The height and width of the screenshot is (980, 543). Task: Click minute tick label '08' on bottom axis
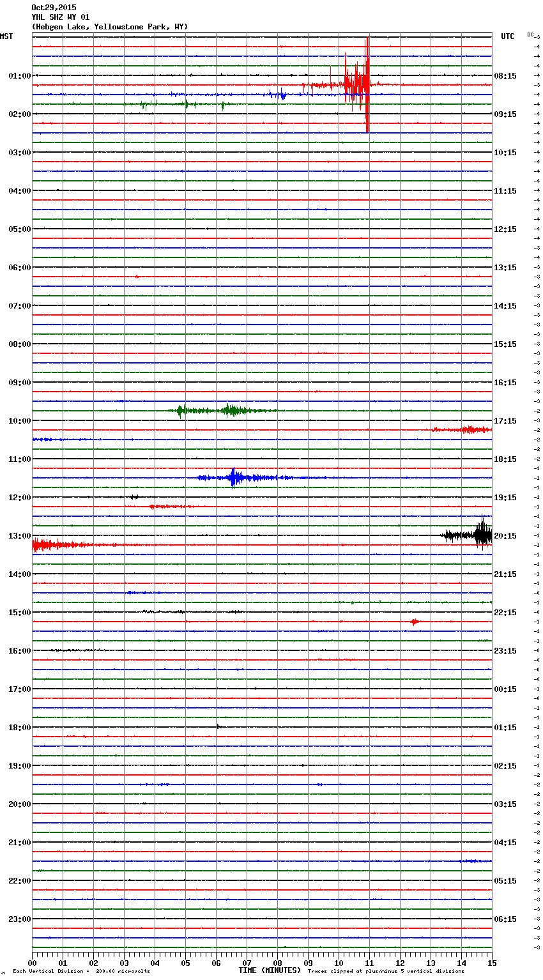[x=277, y=963]
